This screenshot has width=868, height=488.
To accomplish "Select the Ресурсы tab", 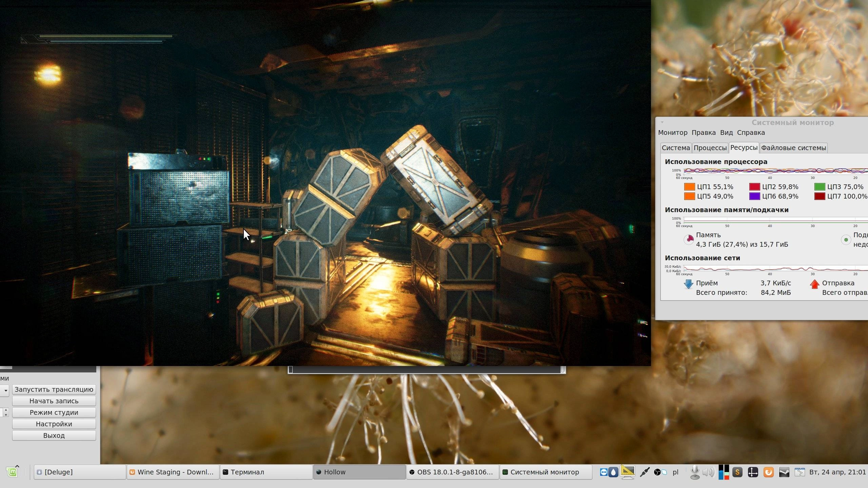I will tap(744, 147).
